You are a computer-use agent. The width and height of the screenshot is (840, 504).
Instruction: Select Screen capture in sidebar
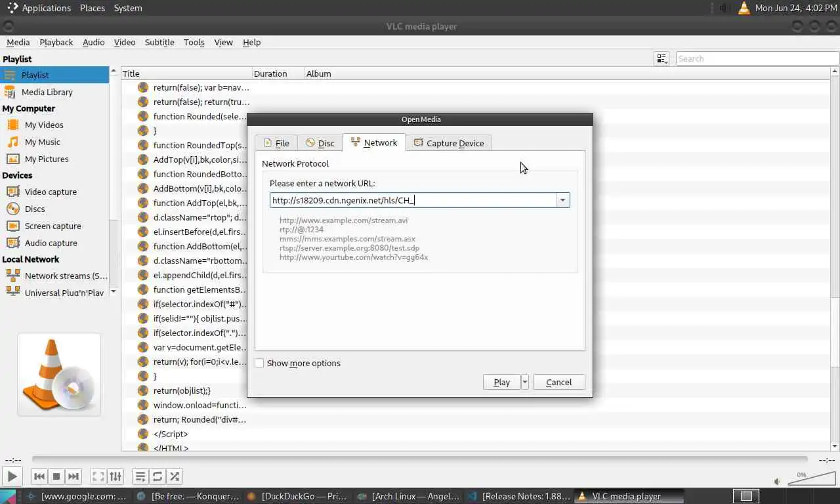[54, 226]
